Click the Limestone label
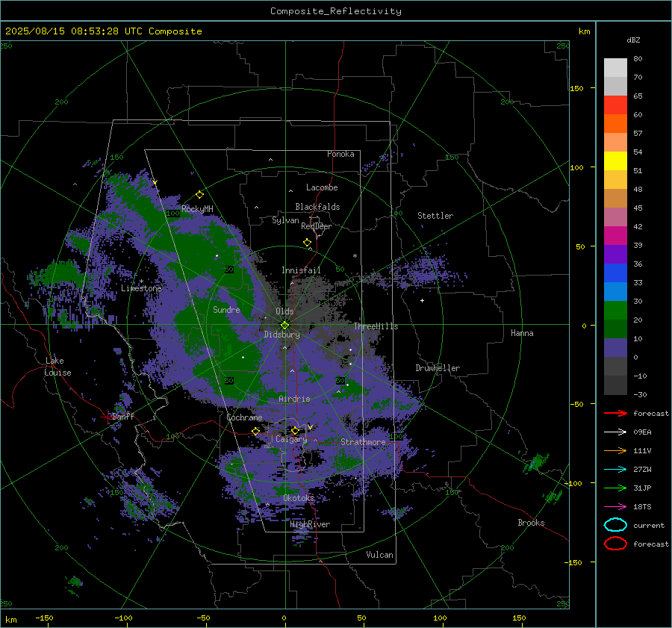The height and width of the screenshot is (628, 672). pyautogui.click(x=141, y=288)
